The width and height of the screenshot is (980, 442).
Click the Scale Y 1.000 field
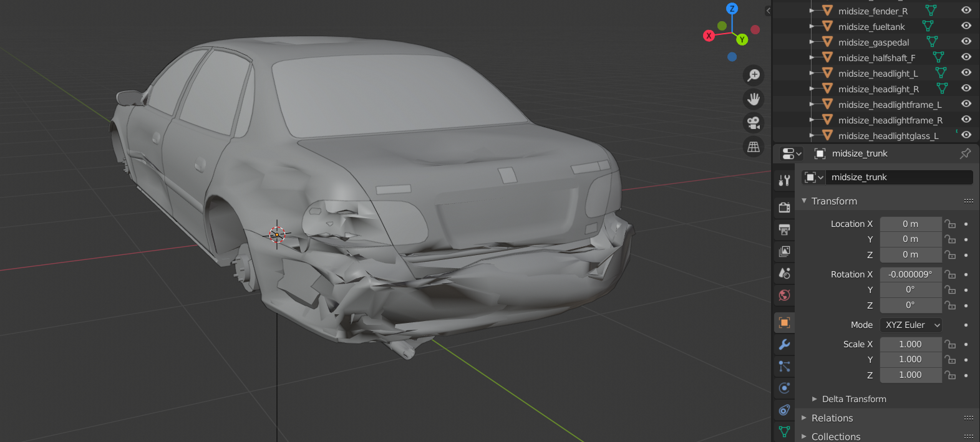coord(911,359)
